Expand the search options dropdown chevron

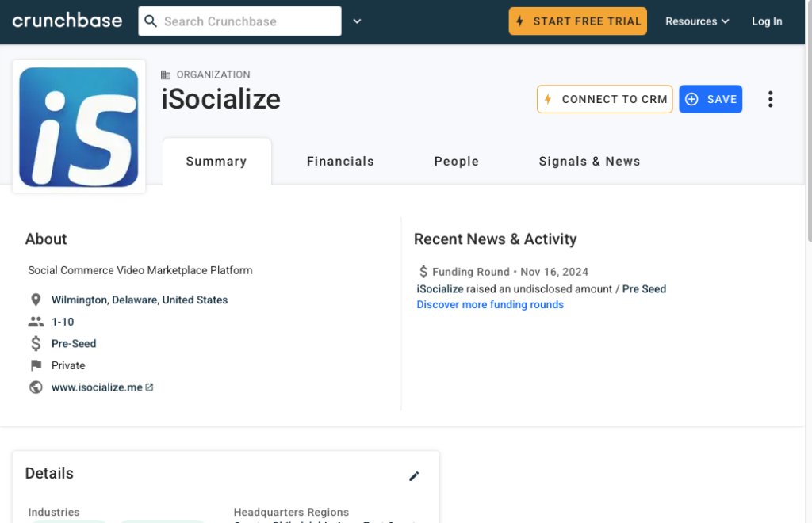pyautogui.click(x=357, y=21)
